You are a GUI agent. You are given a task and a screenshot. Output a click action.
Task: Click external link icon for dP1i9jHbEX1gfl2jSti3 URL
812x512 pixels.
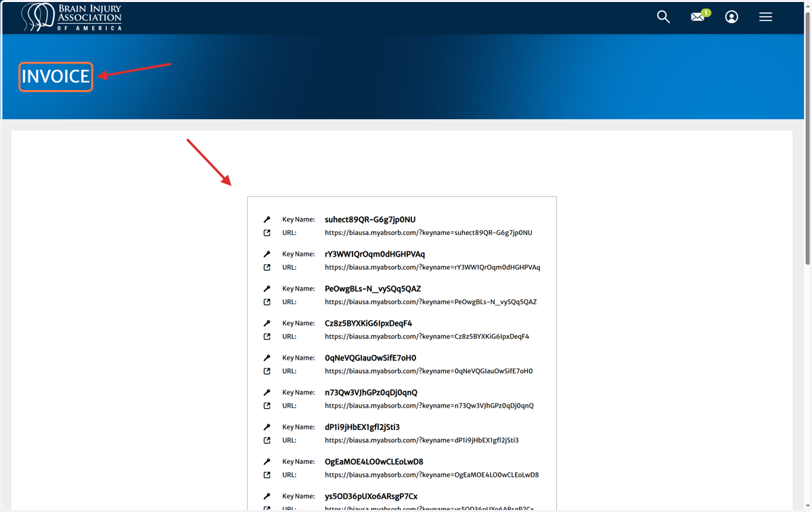coord(267,440)
